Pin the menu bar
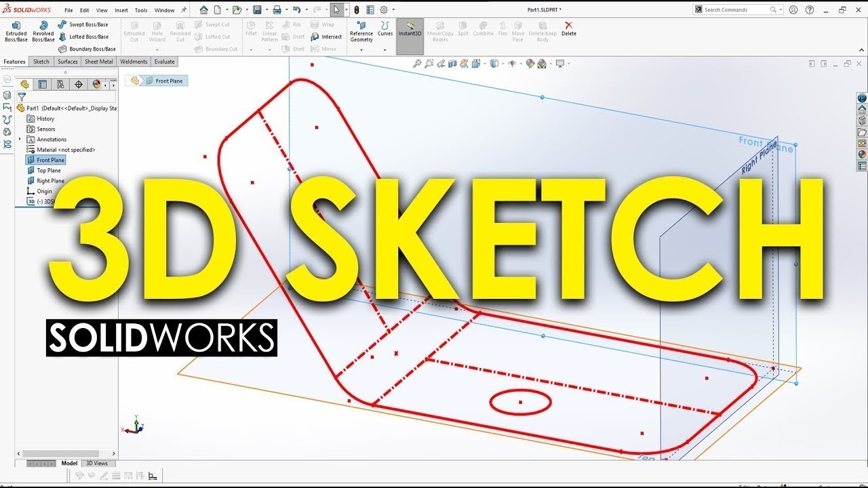 tap(184, 9)
